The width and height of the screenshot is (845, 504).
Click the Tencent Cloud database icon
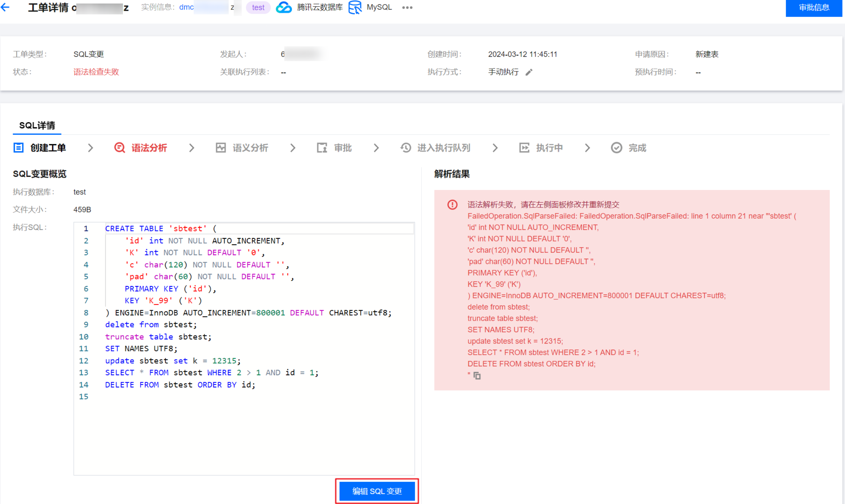pyautogui.click(x=283, y=7)
